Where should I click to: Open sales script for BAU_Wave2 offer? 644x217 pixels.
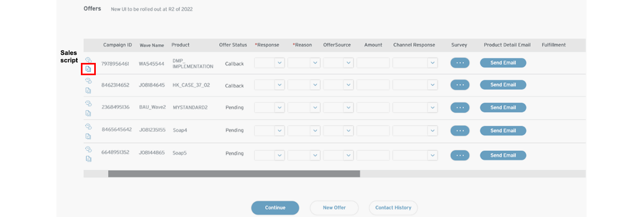pos(88,113)
